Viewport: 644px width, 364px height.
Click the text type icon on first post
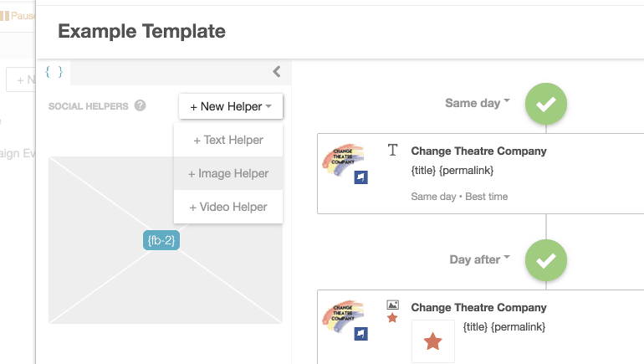[x=392, y=151]
